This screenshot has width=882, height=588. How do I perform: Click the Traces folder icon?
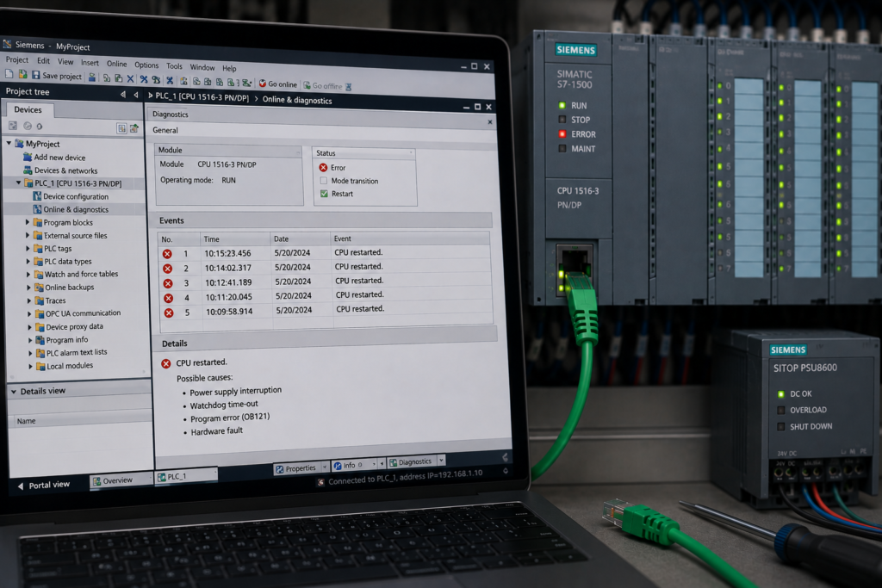(39, 300)
